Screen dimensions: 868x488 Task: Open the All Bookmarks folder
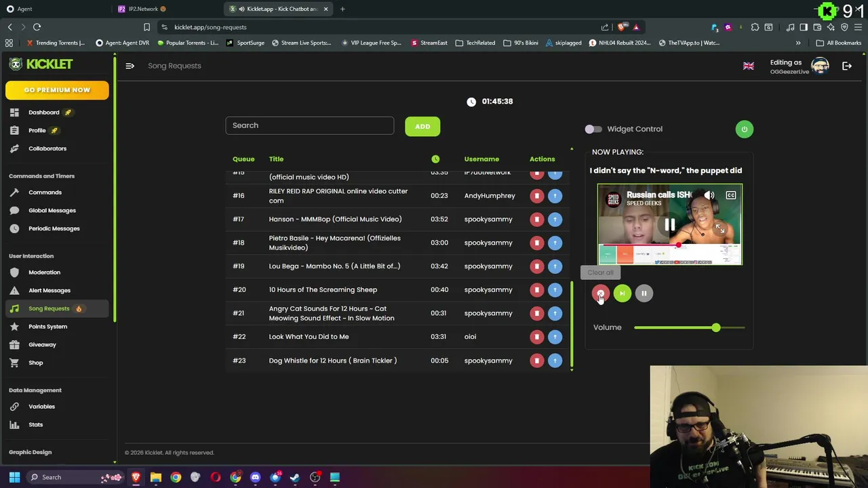(x=839, y=43)
